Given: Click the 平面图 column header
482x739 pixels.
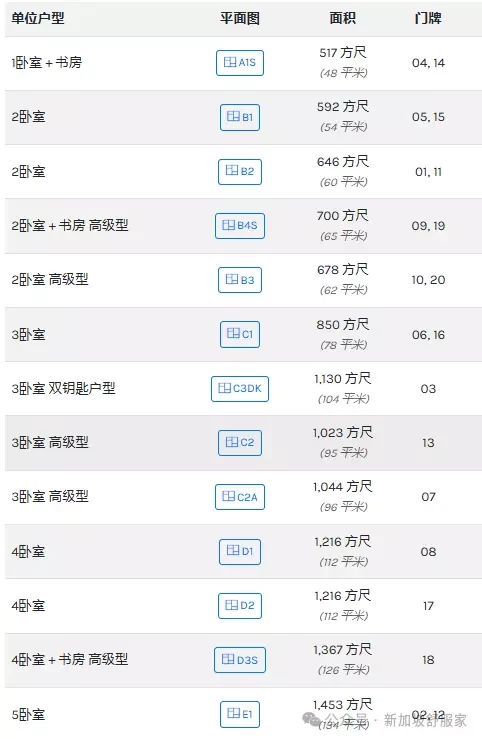Looking at the screenshot, I should pos(239,18).
